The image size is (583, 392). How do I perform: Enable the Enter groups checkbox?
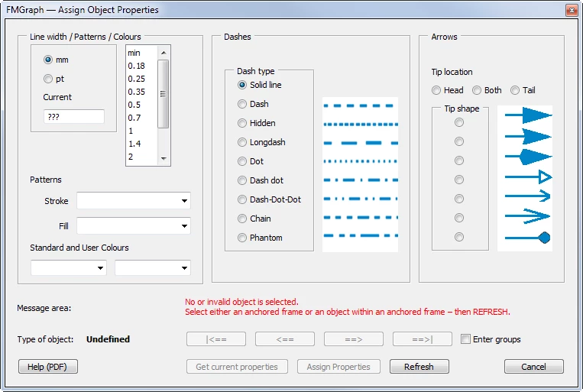[x=465, y=339]
